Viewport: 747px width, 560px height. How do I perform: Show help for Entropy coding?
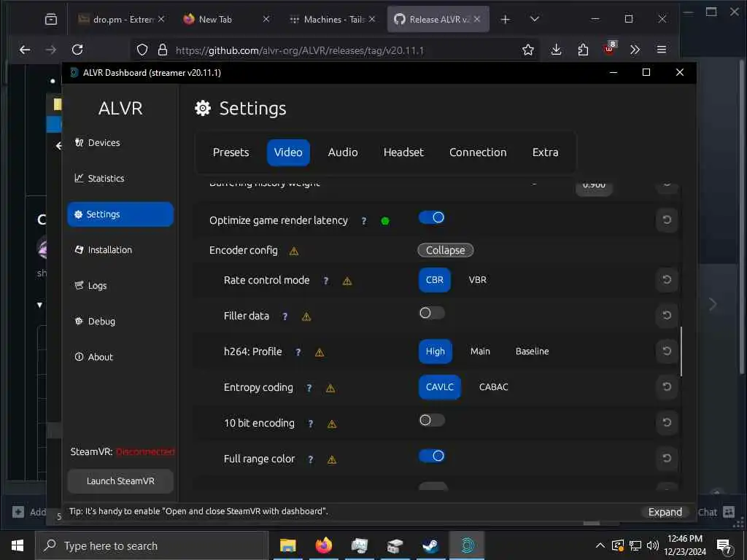[x=309, y=388]
